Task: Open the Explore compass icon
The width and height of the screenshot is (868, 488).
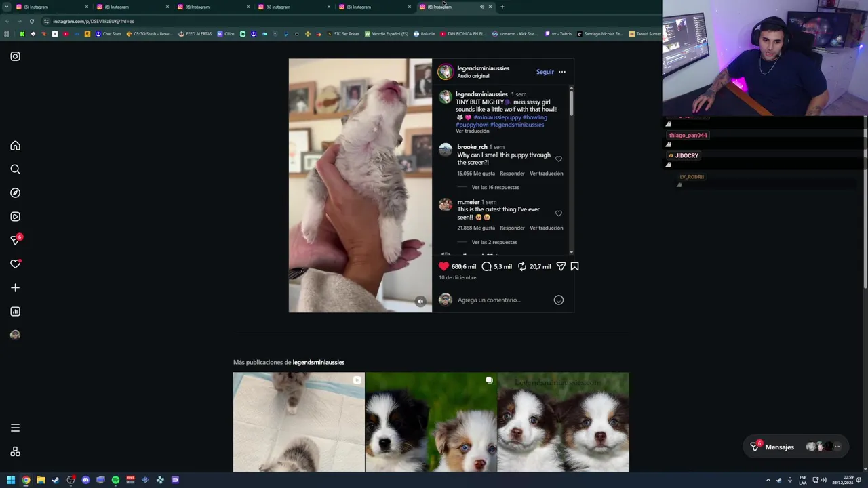Action: pos(15,193)
